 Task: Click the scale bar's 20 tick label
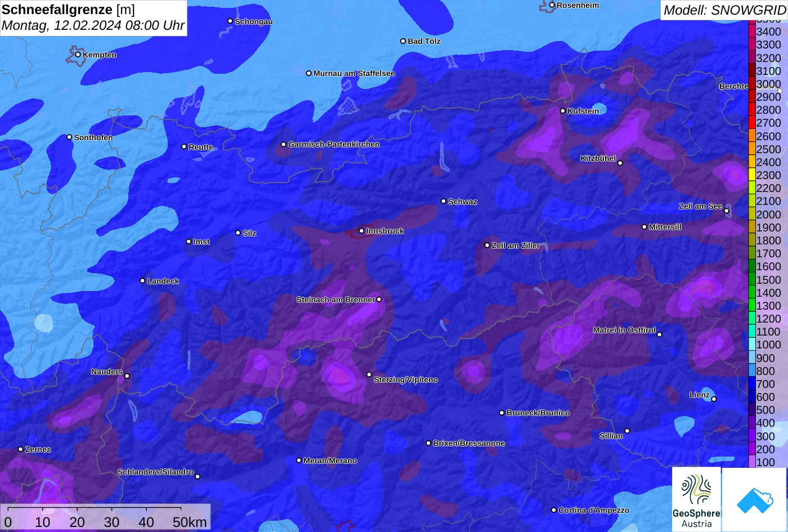click(x=77, y=522)
